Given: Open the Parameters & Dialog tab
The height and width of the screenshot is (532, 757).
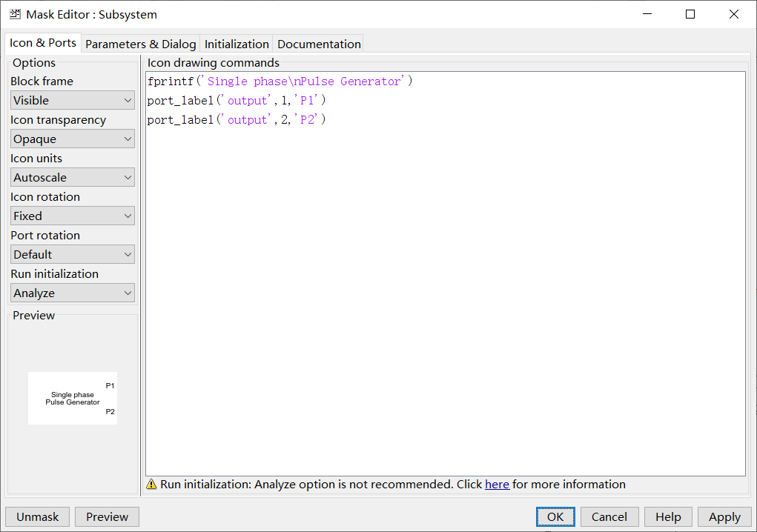Looking at the screenshot, I should [140, 44].
